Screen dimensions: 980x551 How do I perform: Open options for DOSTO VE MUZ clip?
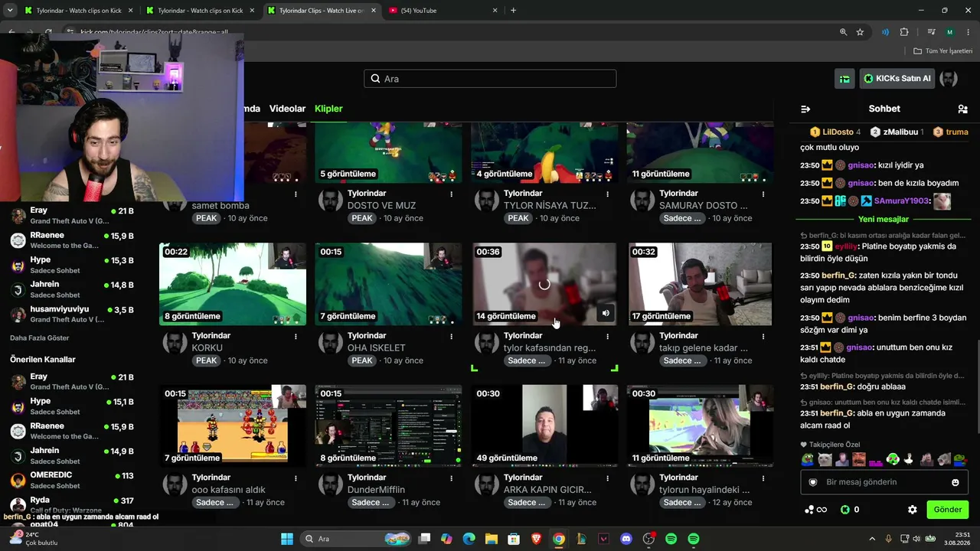point(452,194)
